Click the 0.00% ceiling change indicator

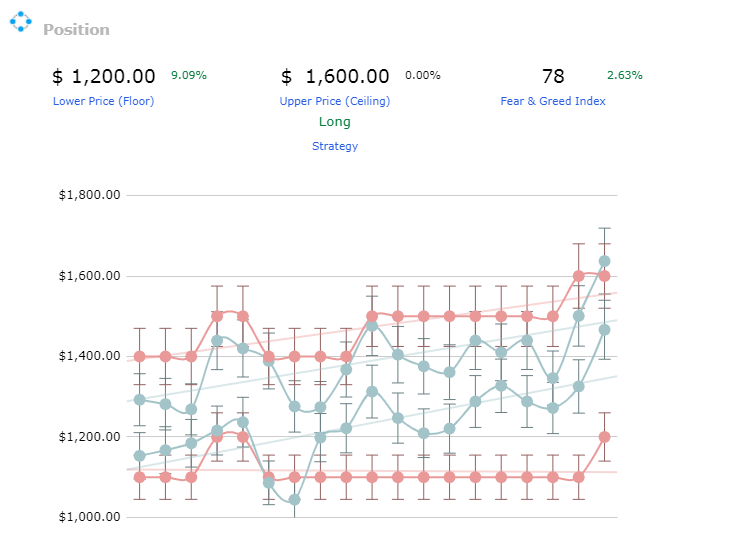[423, 75]
